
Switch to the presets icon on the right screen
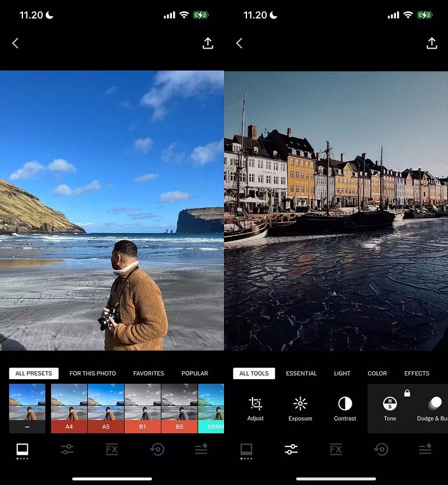coord(246,449)
